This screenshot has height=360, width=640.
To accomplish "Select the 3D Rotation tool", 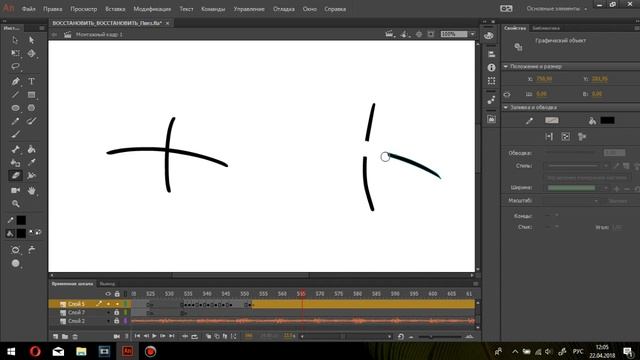I will (x=31, y=53).
